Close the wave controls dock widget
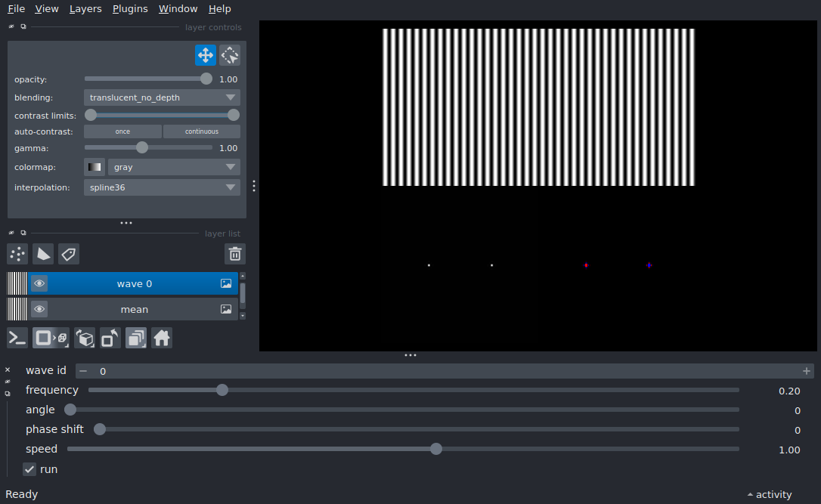Image resolution: width=821 pixels, height=504 pixels. pyautogui.click(x=8, y=369)
